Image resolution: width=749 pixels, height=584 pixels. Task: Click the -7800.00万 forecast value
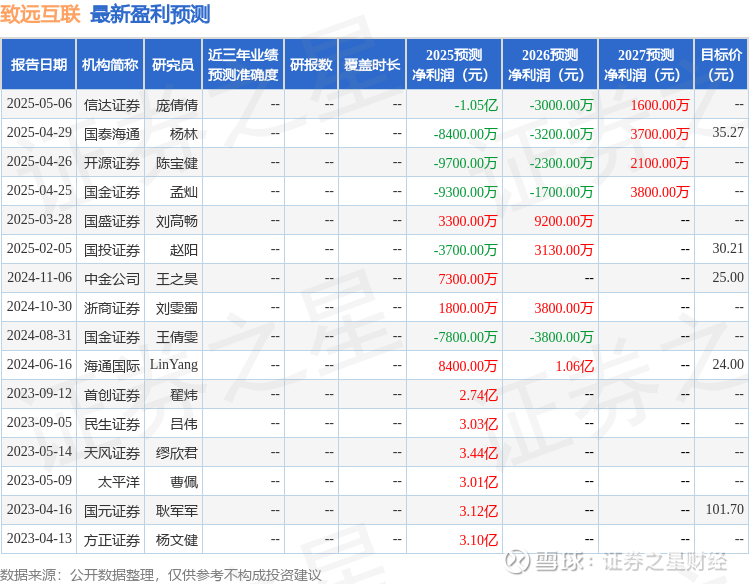(465, 338)
